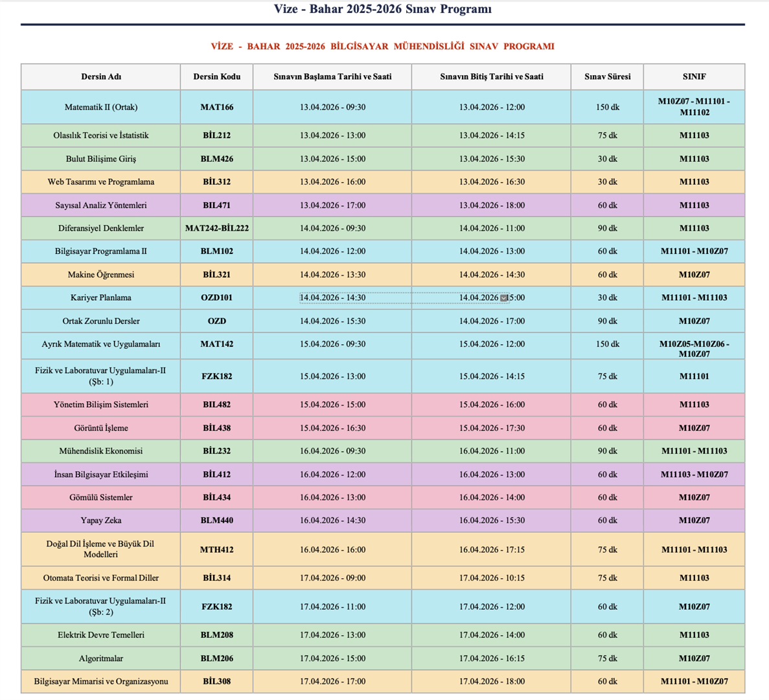Click the page title 'Vize - Bahar 2025-2026 Sınav Programı'
Viewport: 769px width, 700px height.
pos(382,9)
